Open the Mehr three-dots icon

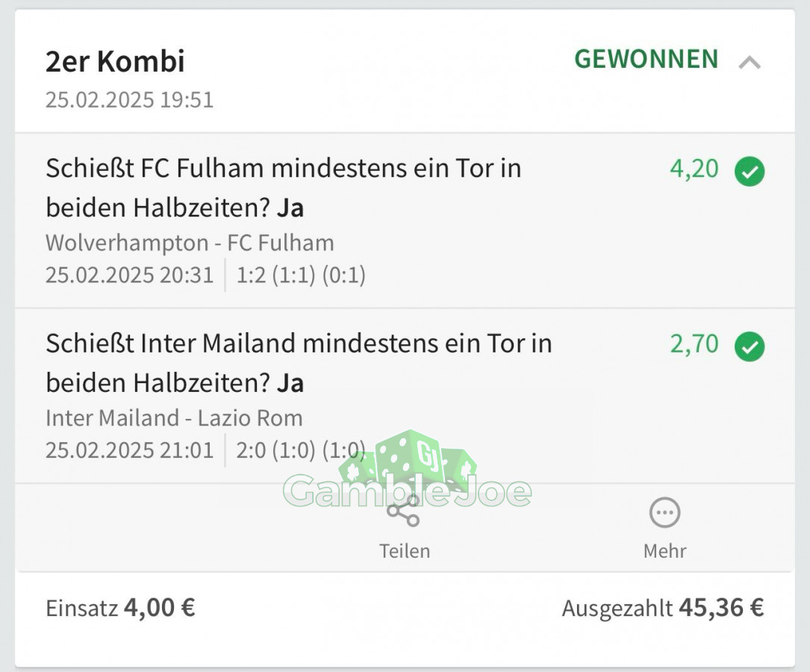pos(664,512)
